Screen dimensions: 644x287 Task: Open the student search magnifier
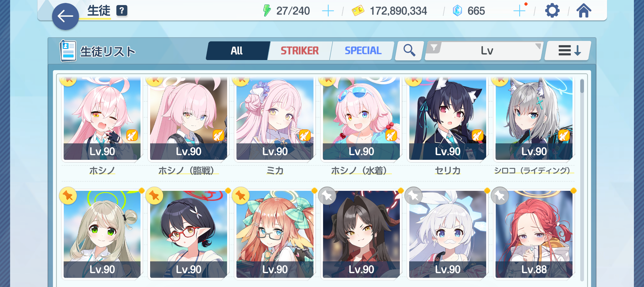click(409, 50)
